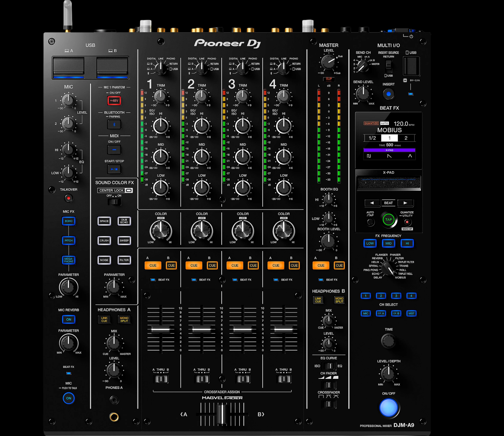
Task: Toggle Headphones B LINK CUE
Action: tap(318, 300)
